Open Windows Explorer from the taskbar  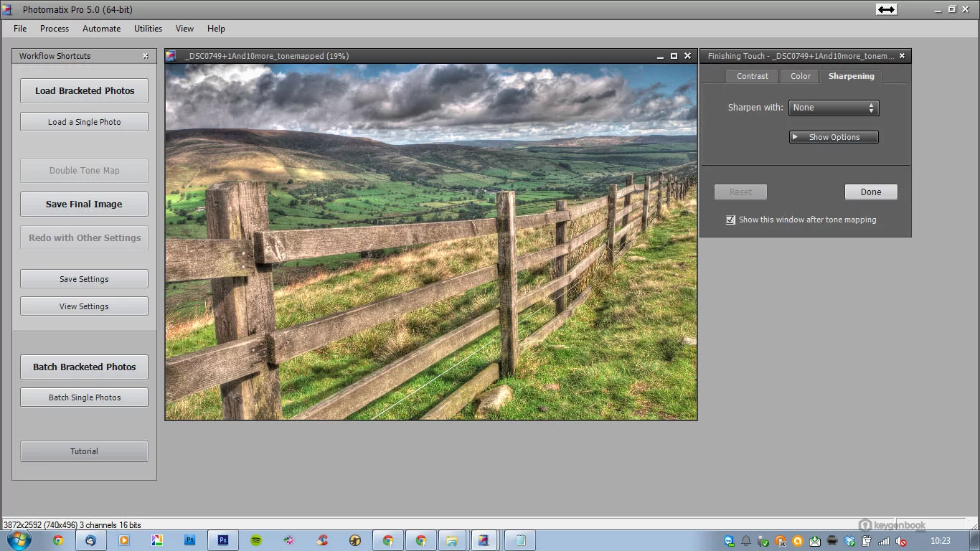pyautogui.click(x=451, y=541)
